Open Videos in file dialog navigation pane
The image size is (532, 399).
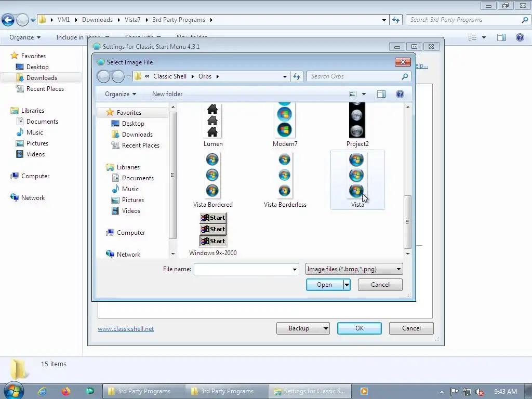[x=131, y=211]
